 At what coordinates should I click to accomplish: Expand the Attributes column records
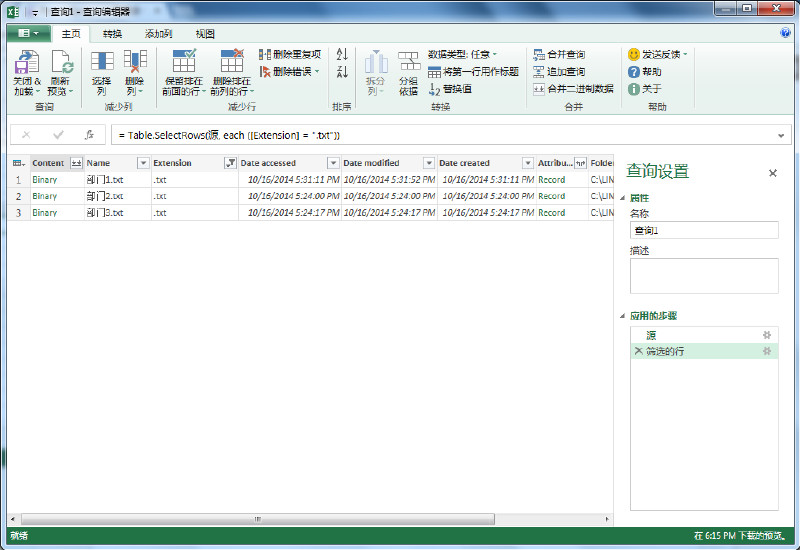click(581, 163)
